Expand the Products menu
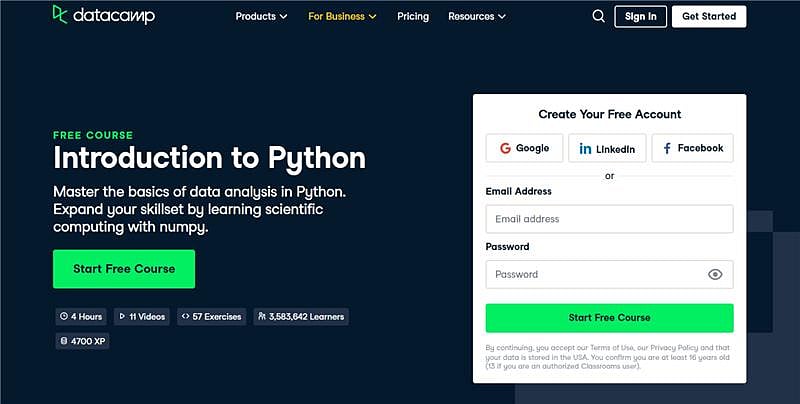800x404 pixels. [261, 16]
